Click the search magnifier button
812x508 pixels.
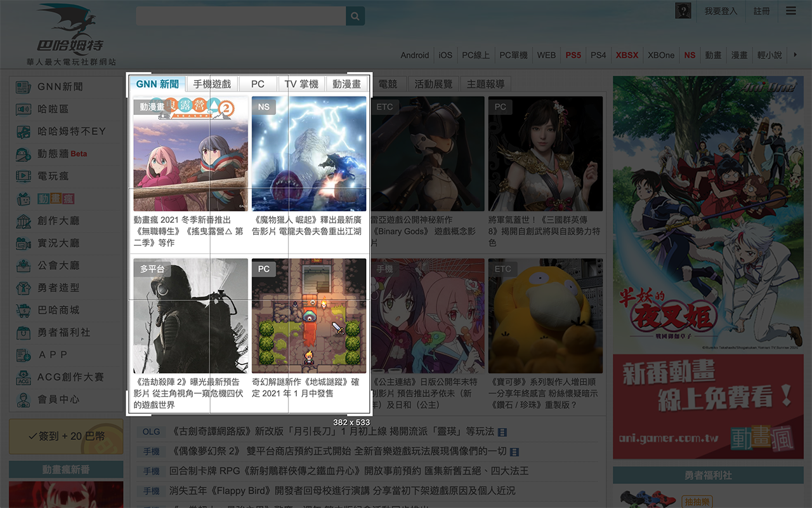(x=355, y=16)
